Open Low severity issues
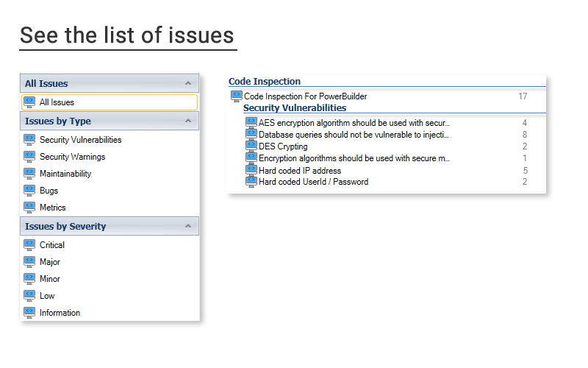The image size is (588, 368). tap(47, 295)
